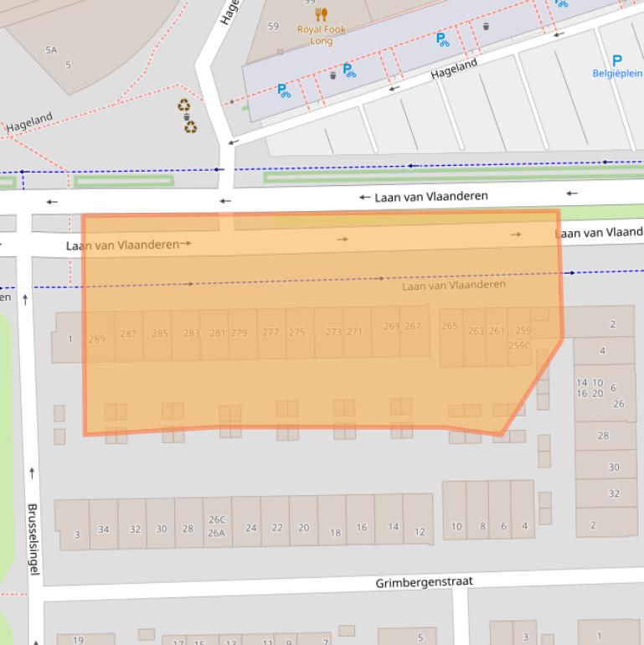The width and height of the screenshot is (644, 645).
Task: Click building number 5A in top-left corner
Action: click(51, 50)
